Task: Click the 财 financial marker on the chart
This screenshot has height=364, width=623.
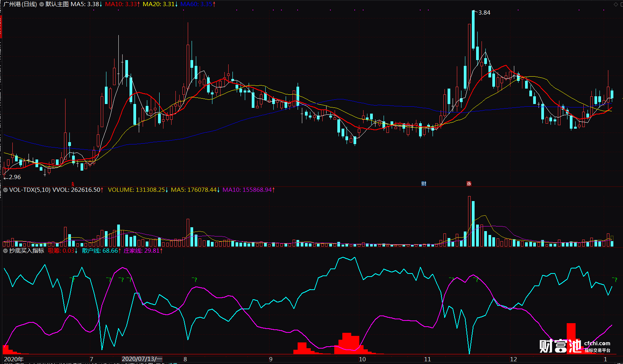Action: coord(424,184)
